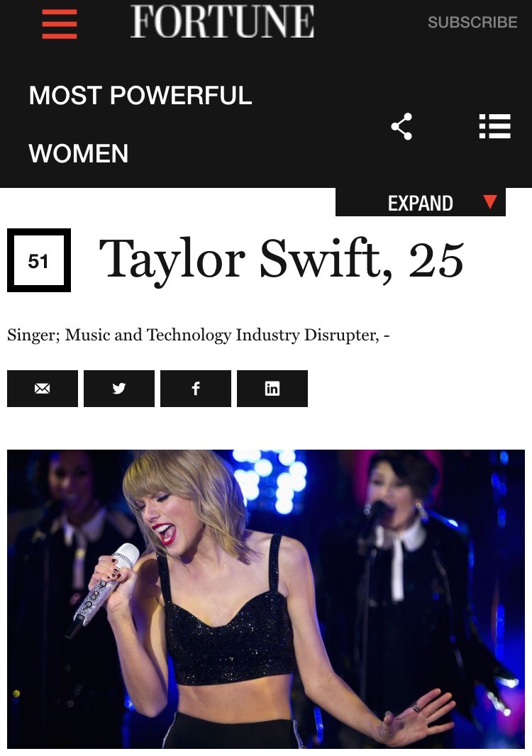Share on LinkedIn using in icon

pos(272,389)
